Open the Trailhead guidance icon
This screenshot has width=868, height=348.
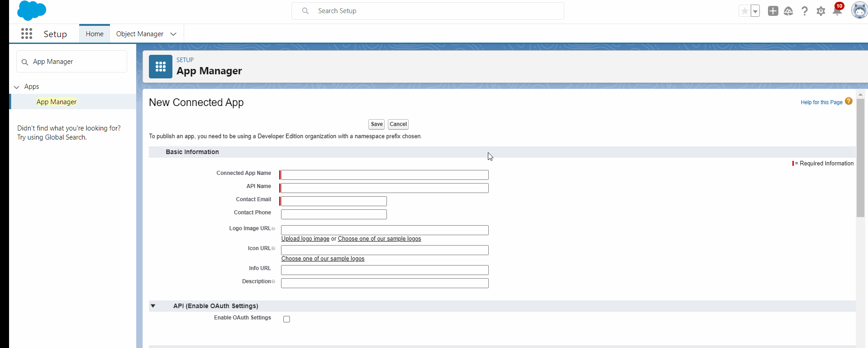tap(788, 11)
